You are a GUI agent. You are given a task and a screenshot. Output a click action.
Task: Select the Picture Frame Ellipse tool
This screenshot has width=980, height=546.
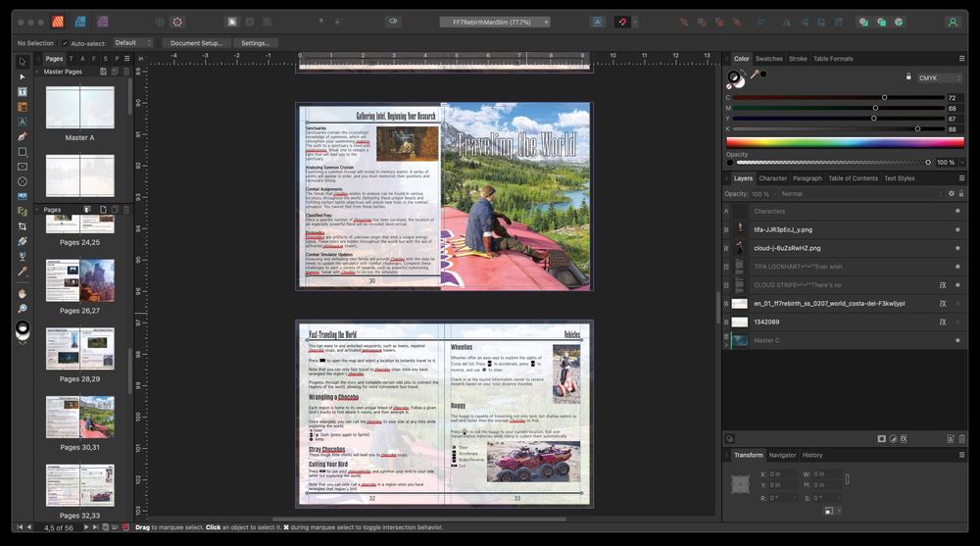(23, 181)
